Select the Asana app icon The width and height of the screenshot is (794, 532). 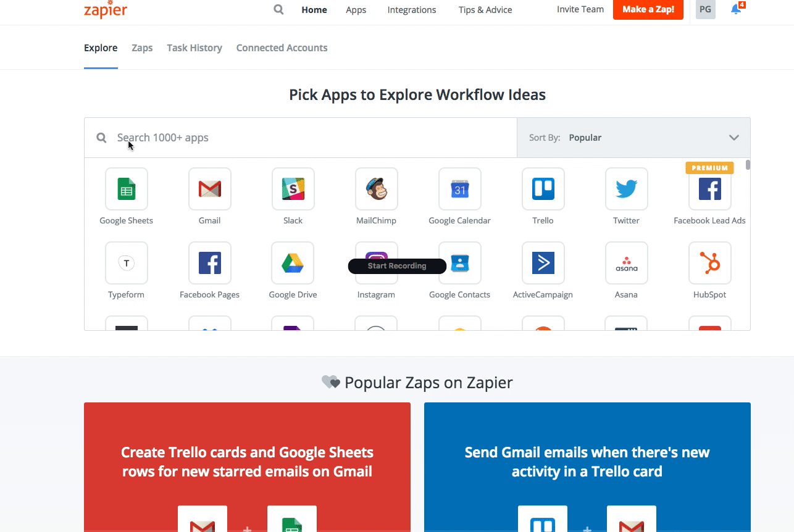(626, 263)
